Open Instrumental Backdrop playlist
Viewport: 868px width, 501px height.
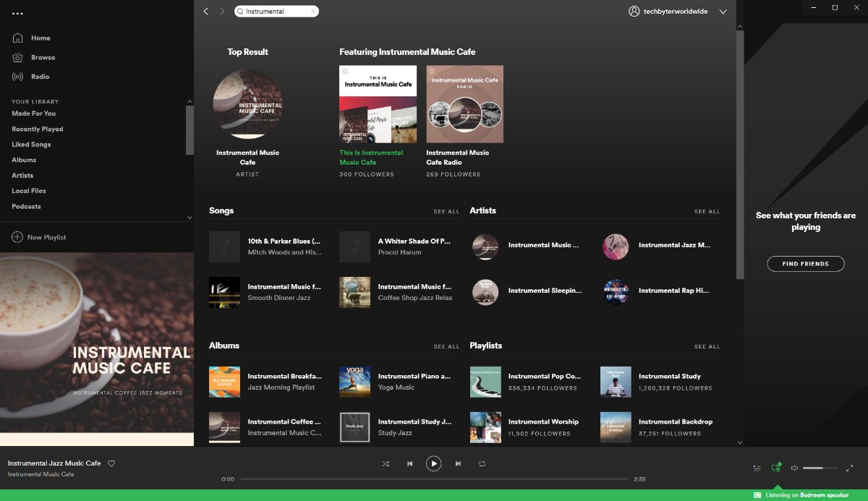tap(656, 427)
